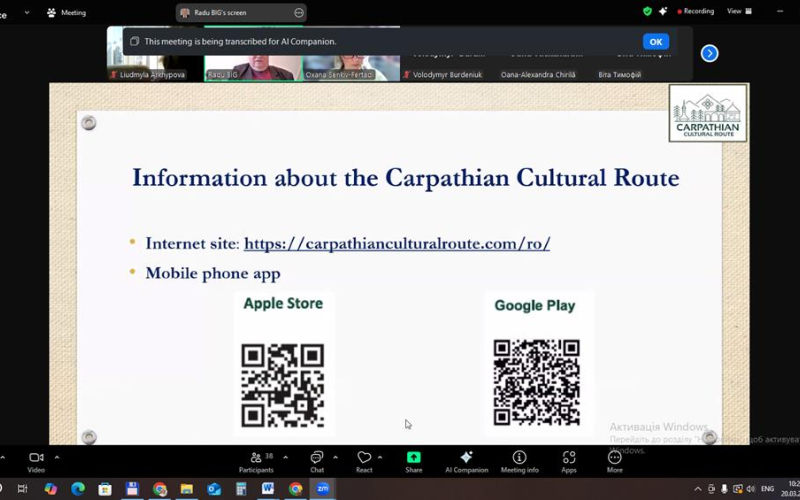This screenshot has height=500, width=800.
Task: Minimize the Zoom meeting window
Action: click(x=780, y=11)
